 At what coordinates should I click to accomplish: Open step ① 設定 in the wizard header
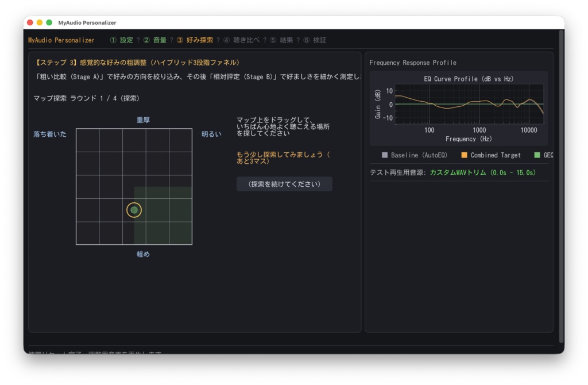[122, 40]
